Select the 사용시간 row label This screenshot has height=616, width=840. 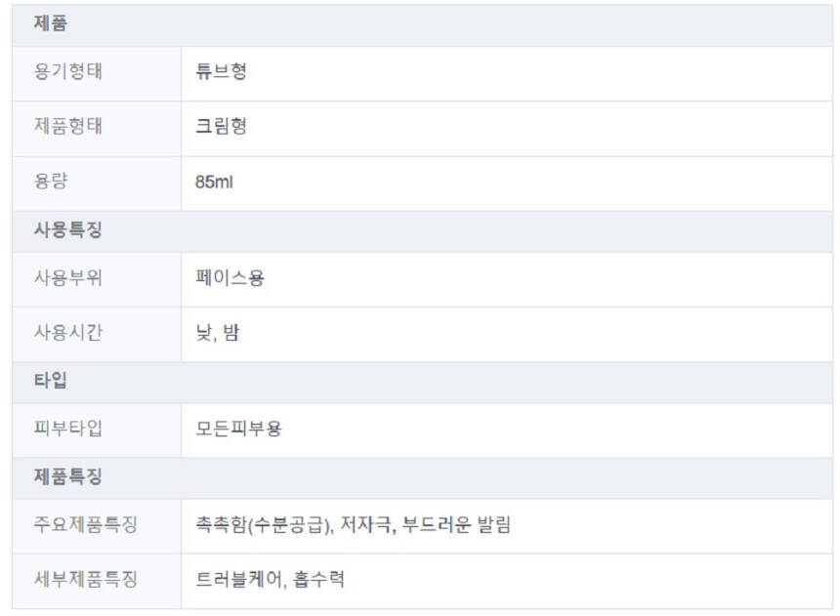point(68,333)
